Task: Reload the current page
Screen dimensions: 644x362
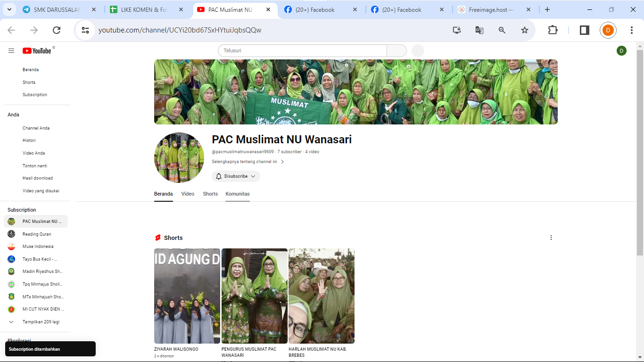Action: tap(57, 30)
